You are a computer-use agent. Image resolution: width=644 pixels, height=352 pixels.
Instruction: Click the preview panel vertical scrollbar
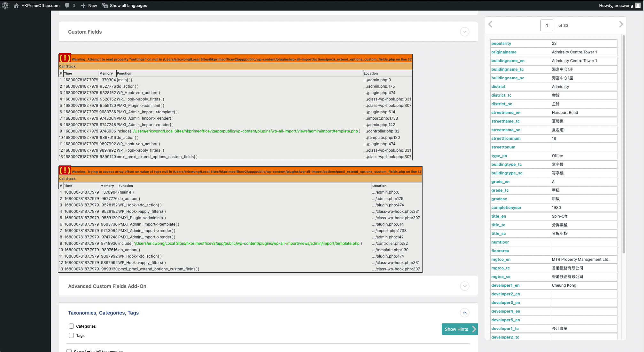tap(624, 144)
